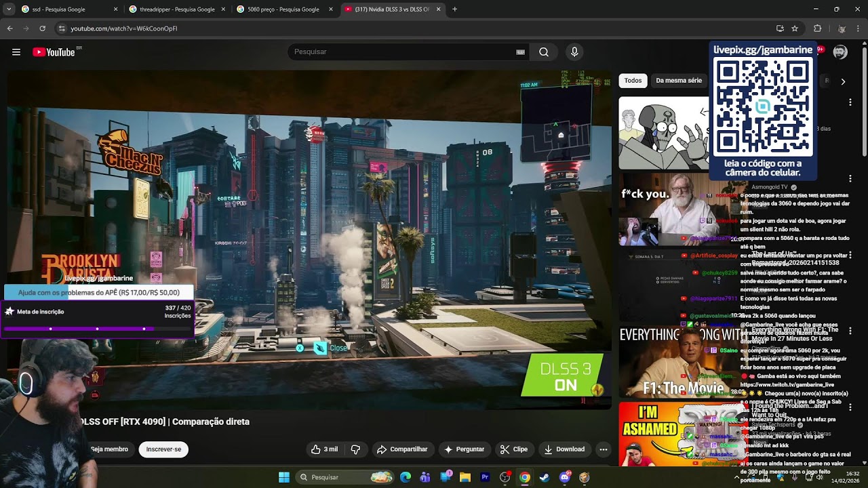
Task: Open the skeleton cartoon recommended video thumbnail
Action: (663, 133)
